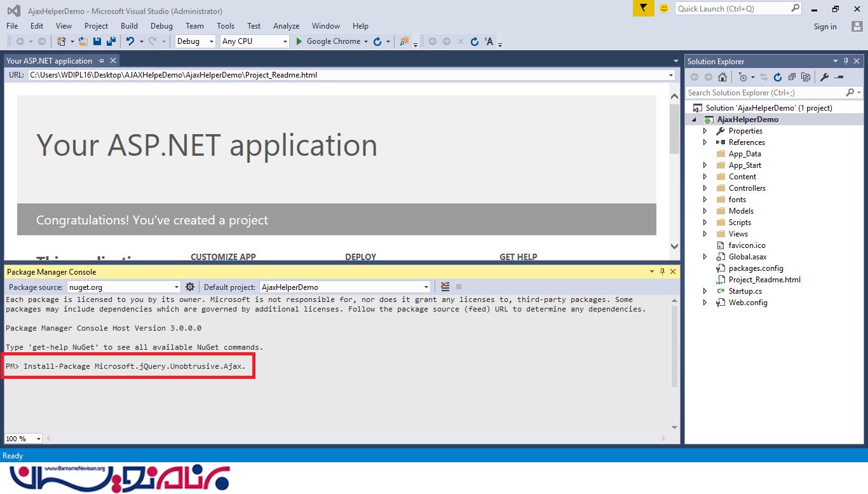
Task: Open the Tools menu
Action: 225,26
